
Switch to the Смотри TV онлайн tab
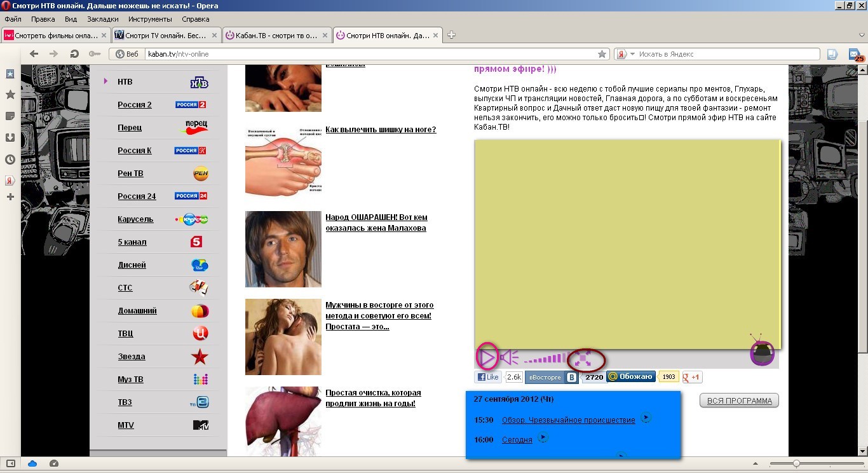(166, 36)
